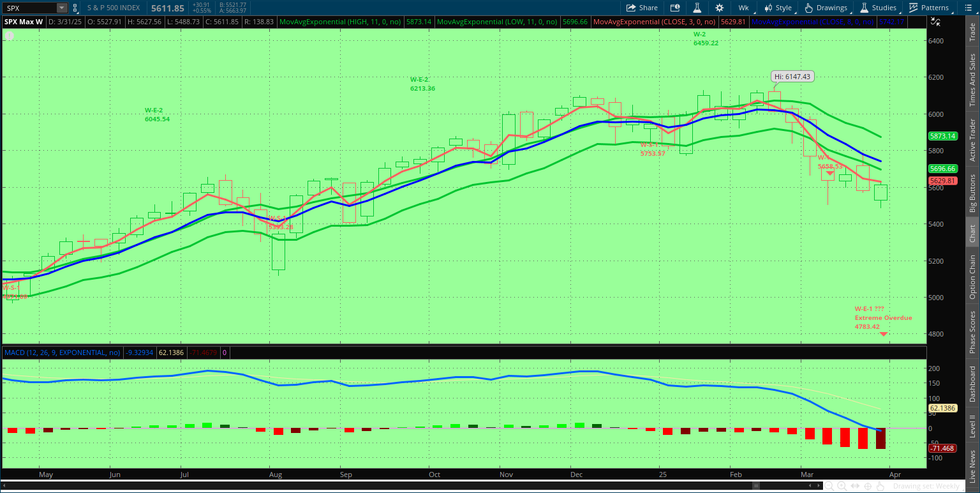Click the symbol link chain icon
The width and height of the screenshot is (980, 493).
pyautogui.click(x=75, y=8)
